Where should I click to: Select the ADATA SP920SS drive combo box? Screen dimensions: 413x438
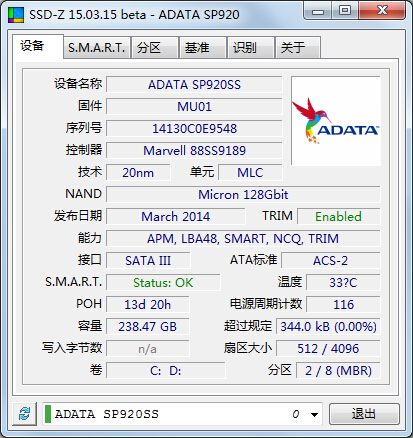click(182, 414)
